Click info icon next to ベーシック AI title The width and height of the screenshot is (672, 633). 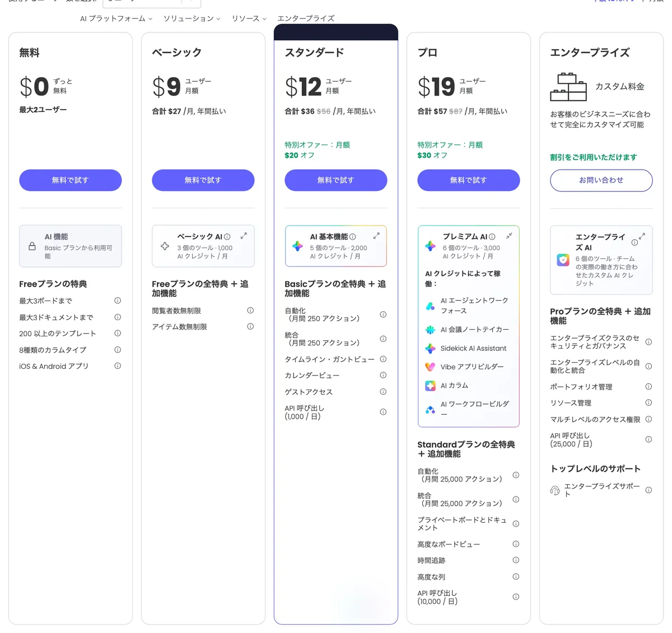click(x=227, y=237)
